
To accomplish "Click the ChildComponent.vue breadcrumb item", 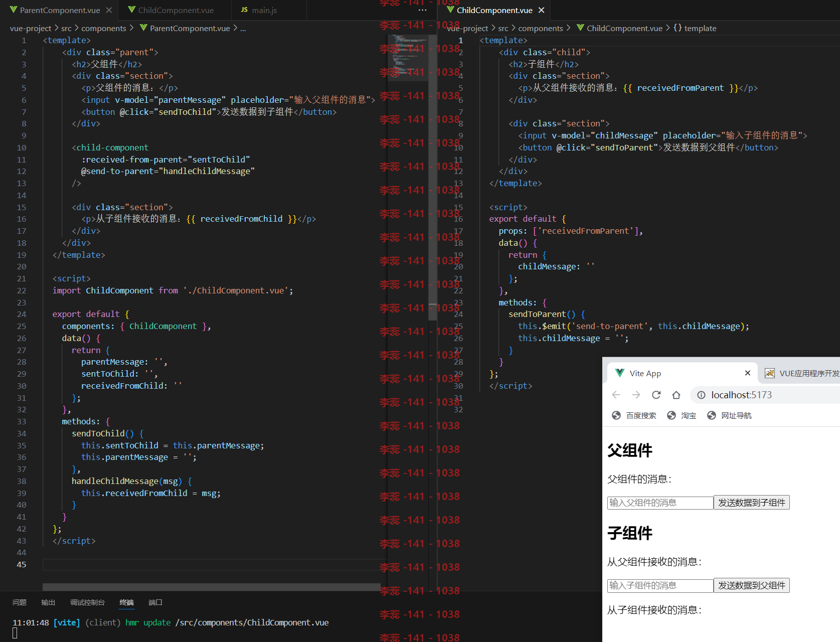I will [x=619, y=28].
